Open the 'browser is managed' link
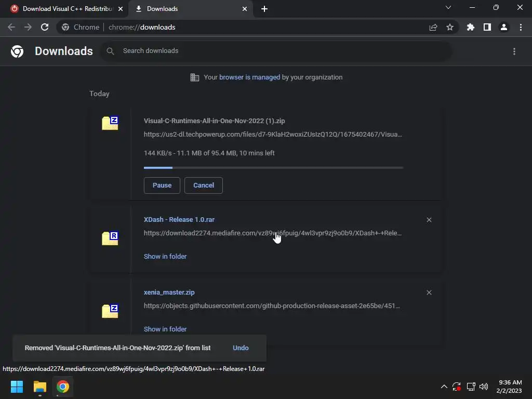This screenshot has height=399, width=532. click(249, 77)
